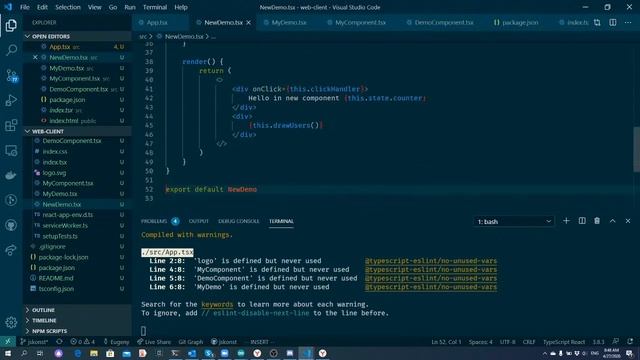The width and height of the screenshot is (640, 360).
Task: Open the Run and Debug view
Action: (11, 100)
